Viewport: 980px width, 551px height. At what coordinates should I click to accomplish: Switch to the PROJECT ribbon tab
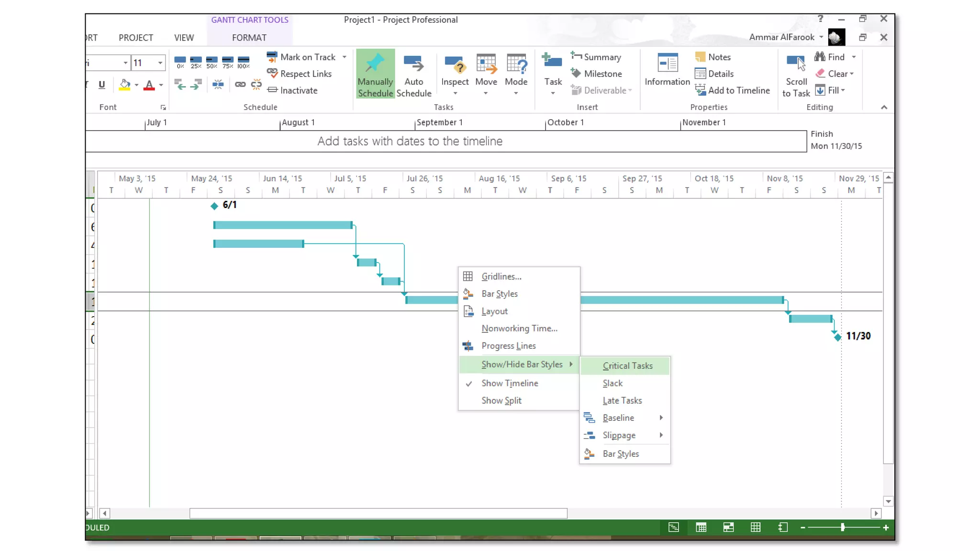pos(136,37)
